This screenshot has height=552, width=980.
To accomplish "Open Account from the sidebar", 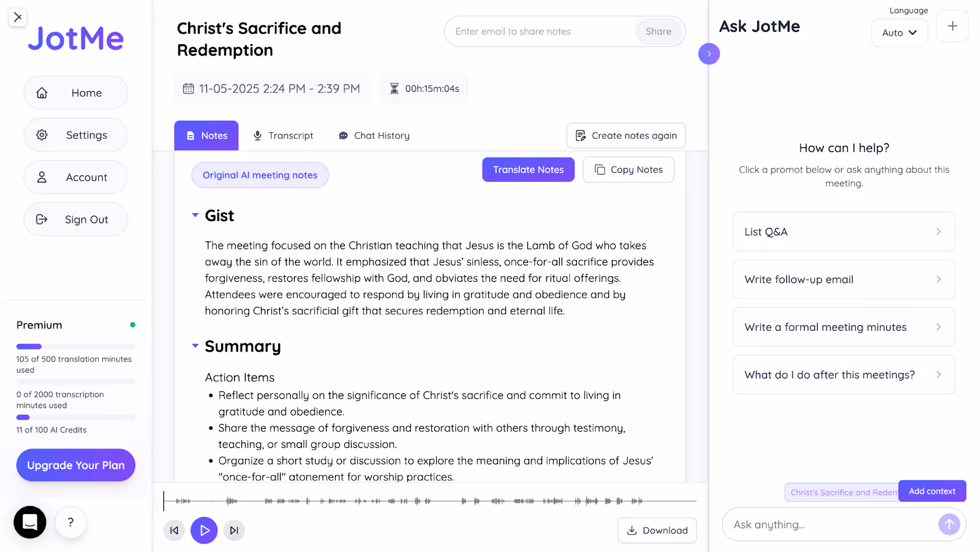I will coord(75,177).
